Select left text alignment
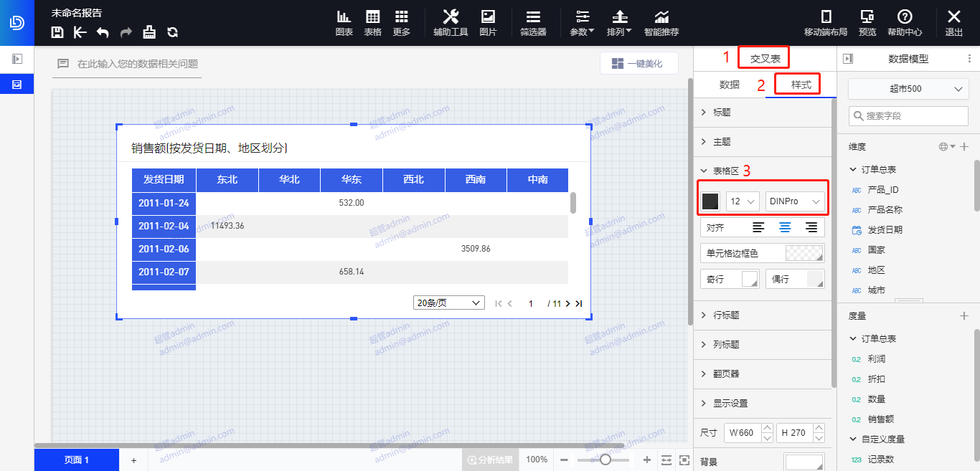Viewport: 980px width, 471px height. pyautogui.click(x=758, y=228)
